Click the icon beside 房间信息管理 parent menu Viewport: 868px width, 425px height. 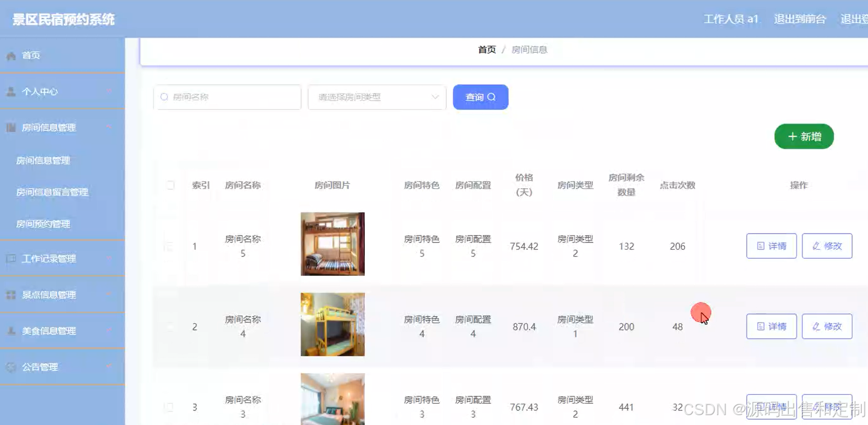[11, 127]
